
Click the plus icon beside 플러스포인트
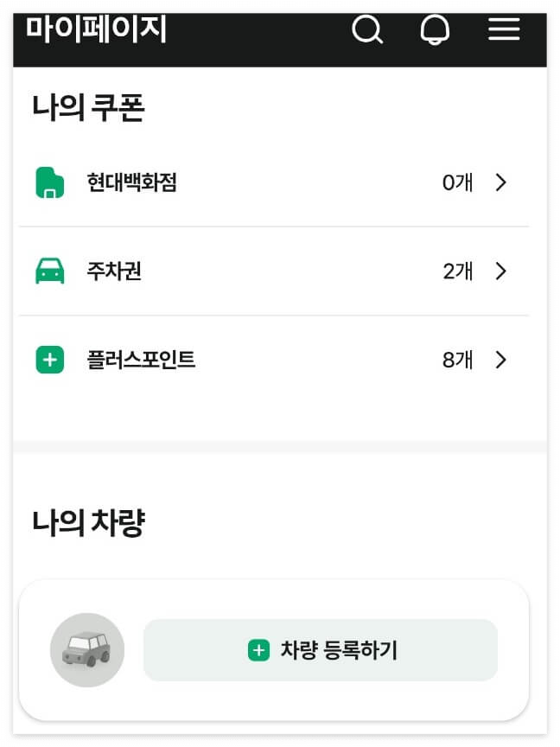[x=49, y=359]
